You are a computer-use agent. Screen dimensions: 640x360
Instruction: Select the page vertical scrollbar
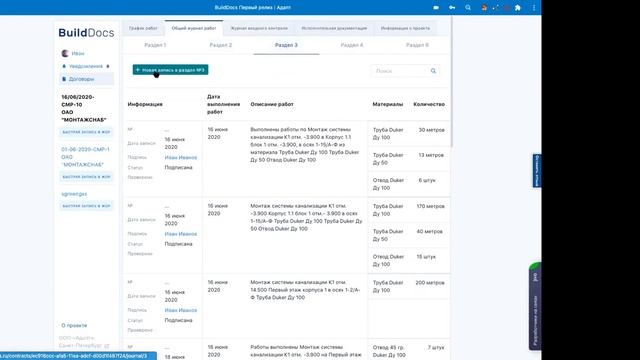452,82
